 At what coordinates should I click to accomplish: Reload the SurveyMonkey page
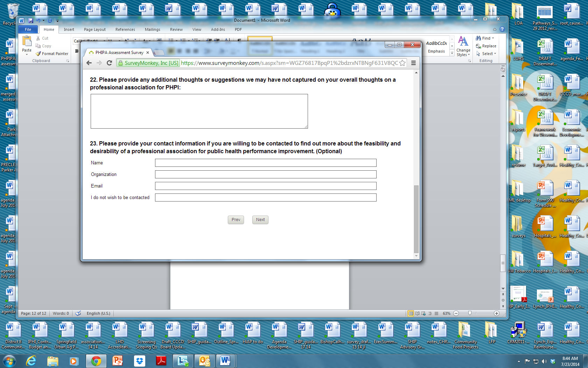pos(109,63)
